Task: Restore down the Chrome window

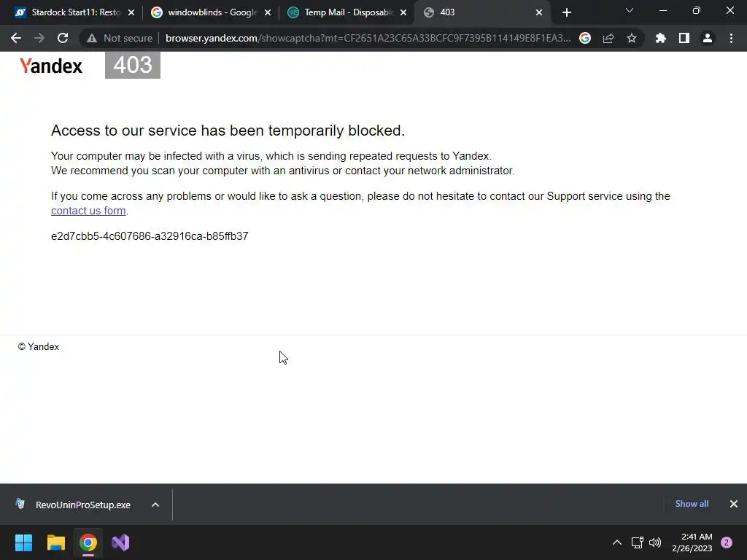Action: click(697, 10)
